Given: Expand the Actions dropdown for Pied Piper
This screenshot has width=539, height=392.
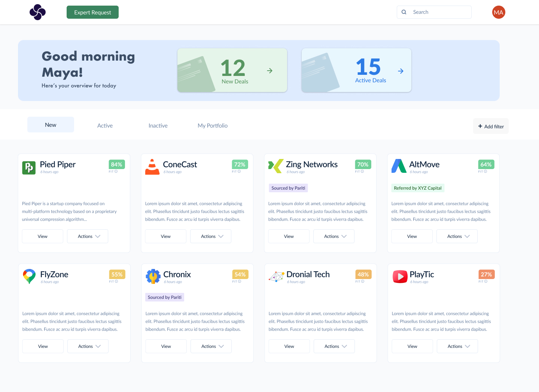Looking at the screenshot, I should tap(88, 236).
